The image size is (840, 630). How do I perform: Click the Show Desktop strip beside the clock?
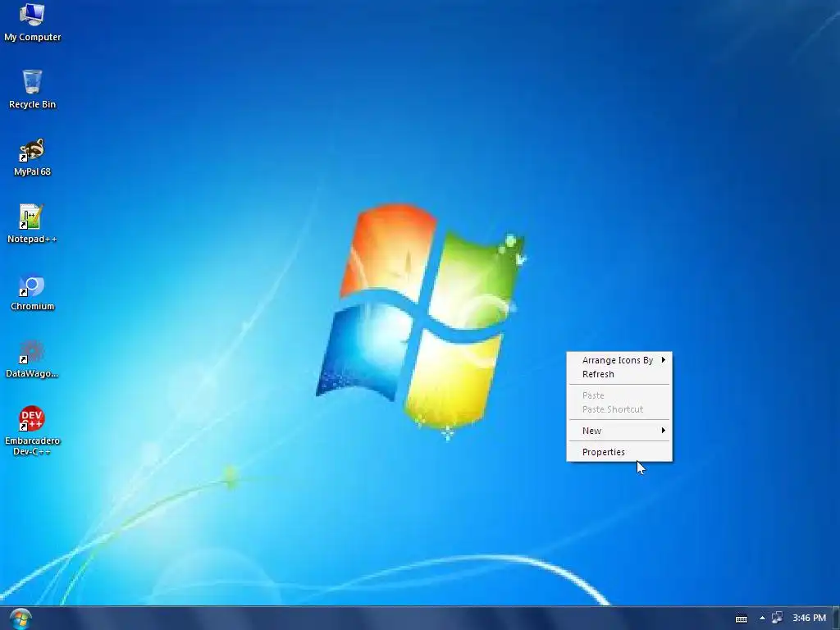tap(836, 619)
